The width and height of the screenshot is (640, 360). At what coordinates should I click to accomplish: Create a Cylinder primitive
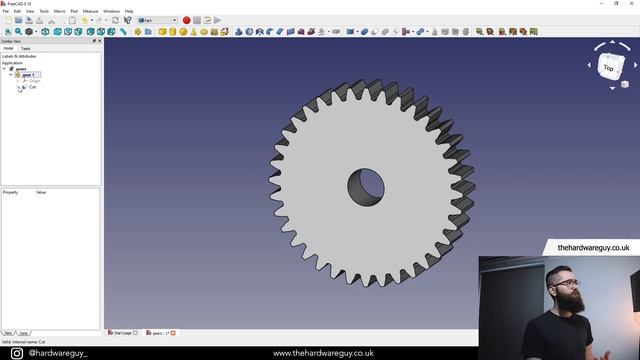tap(173, 31)
